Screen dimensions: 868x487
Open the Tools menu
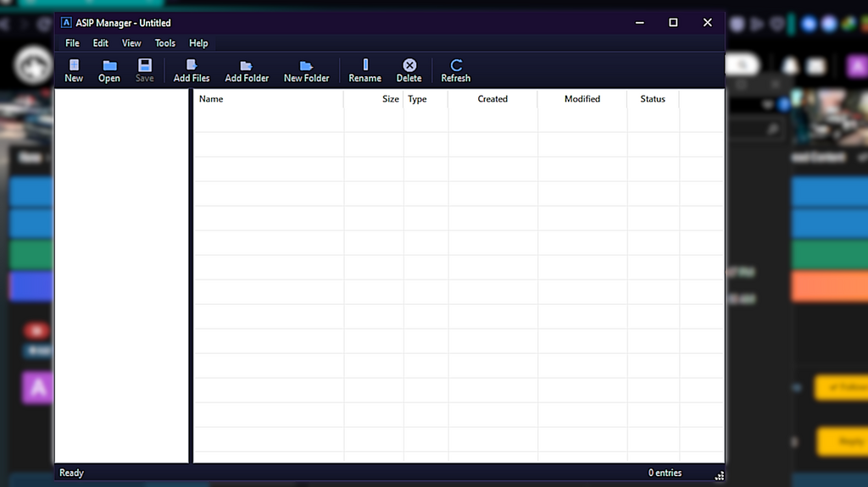[x=165, y=43]
